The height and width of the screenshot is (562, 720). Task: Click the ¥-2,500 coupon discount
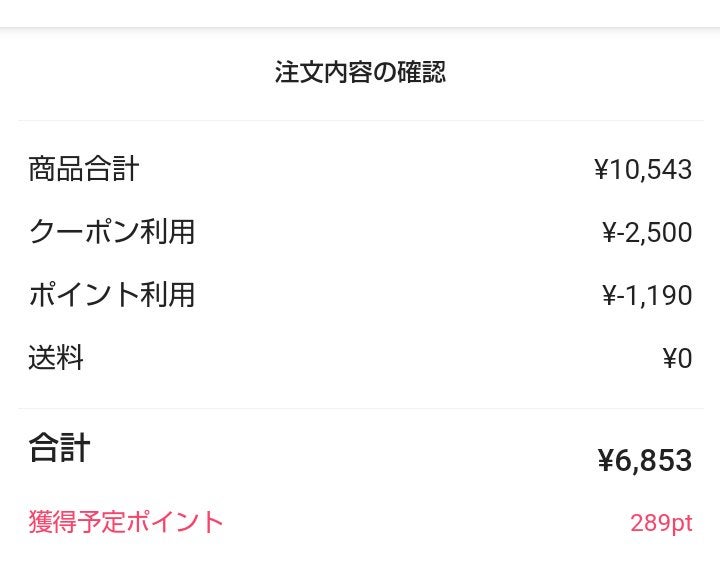pyautogui.click(x=646, y=233)
